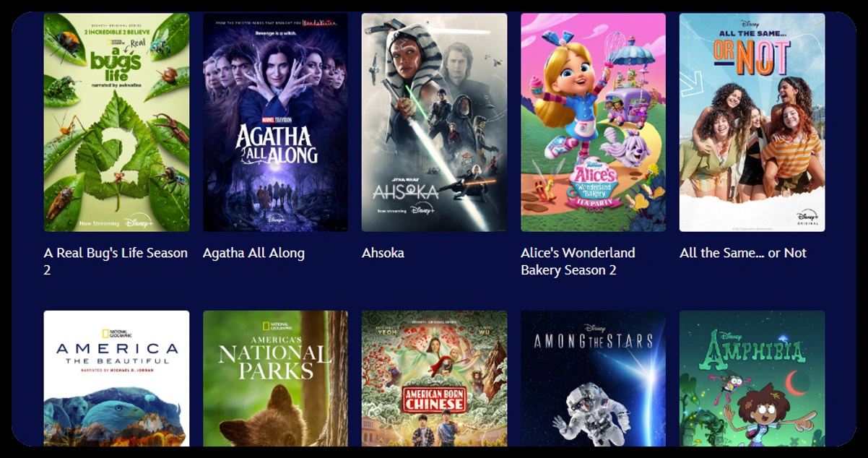Click Disney+ Original badge on All the Same poster
The height and width of the screenshot is (458, 868).
[x=808, y=218]
